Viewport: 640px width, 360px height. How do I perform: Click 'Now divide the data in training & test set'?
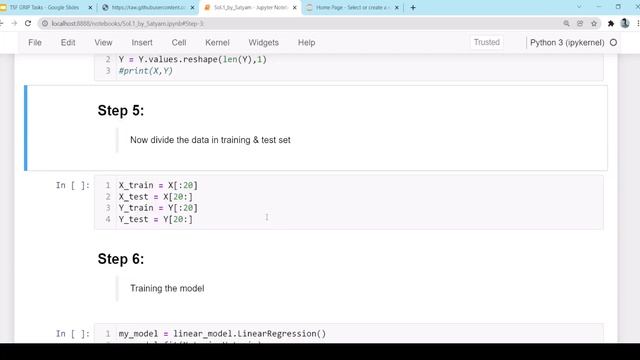click(x=210, y=140)
